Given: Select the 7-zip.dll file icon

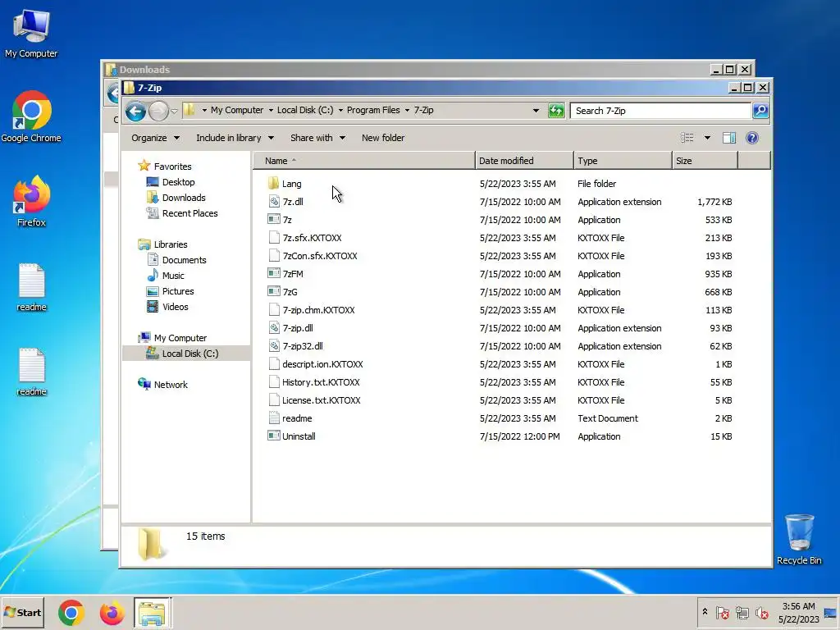Looking at the screenshot, I should pyautogui.click(x=274, y=328).
